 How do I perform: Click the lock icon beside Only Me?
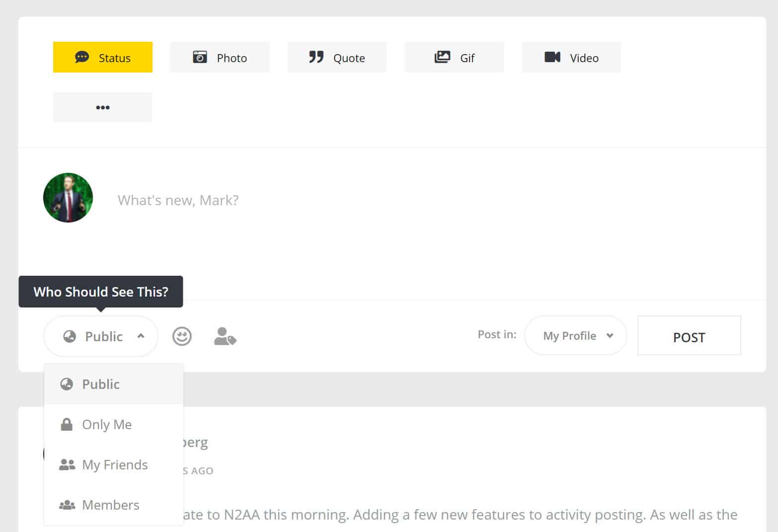coord(67,424)
